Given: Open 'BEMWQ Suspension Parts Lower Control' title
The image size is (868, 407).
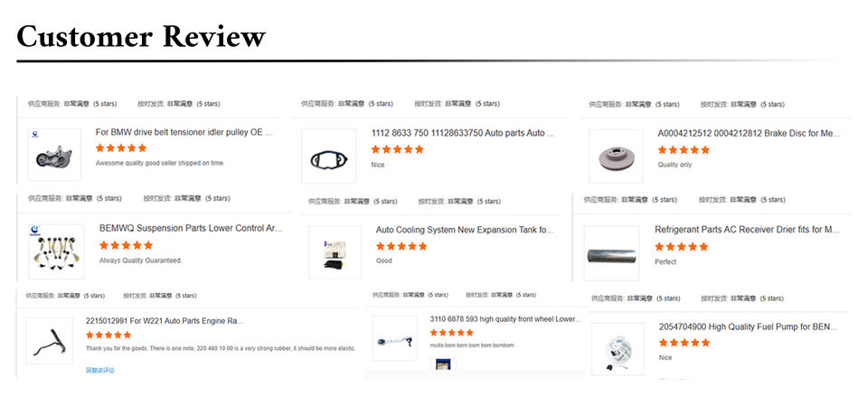Looking at the screenshot, I should tap(191, 228).
